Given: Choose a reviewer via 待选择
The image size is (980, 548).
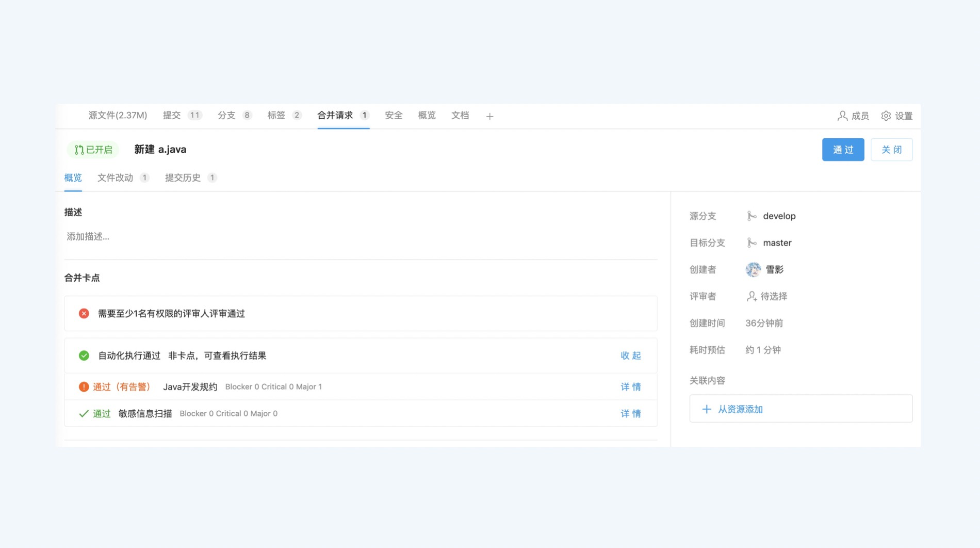Looking at the screenshot, I should (x=766, y=296).
